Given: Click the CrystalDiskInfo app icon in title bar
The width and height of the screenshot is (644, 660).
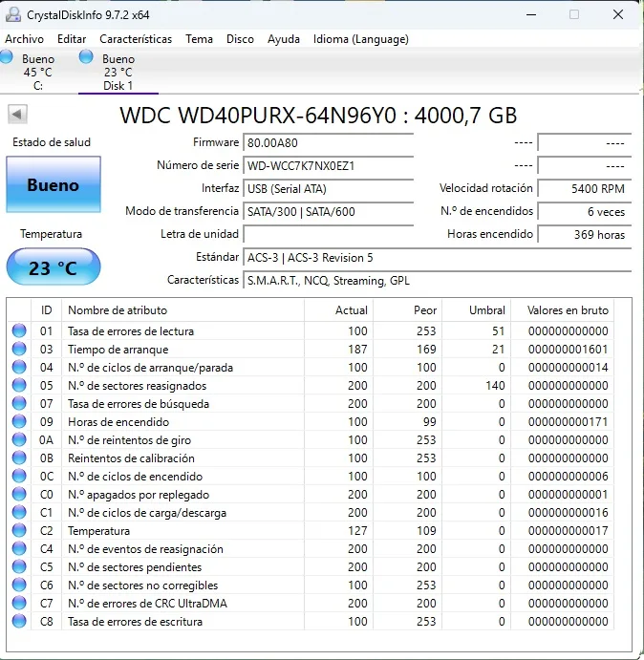Looking at the screenshot, I should coord(12,15).
